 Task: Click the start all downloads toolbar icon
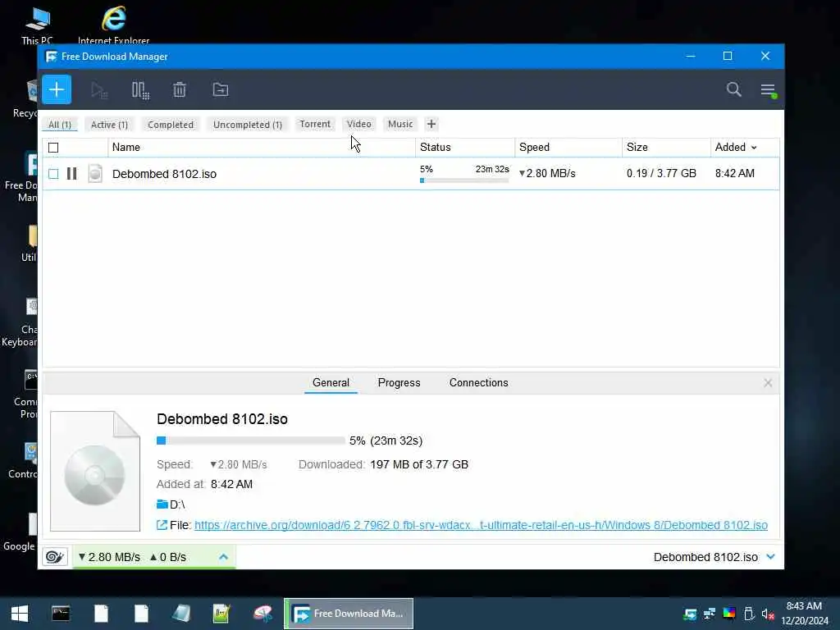(x=99, y=90)
